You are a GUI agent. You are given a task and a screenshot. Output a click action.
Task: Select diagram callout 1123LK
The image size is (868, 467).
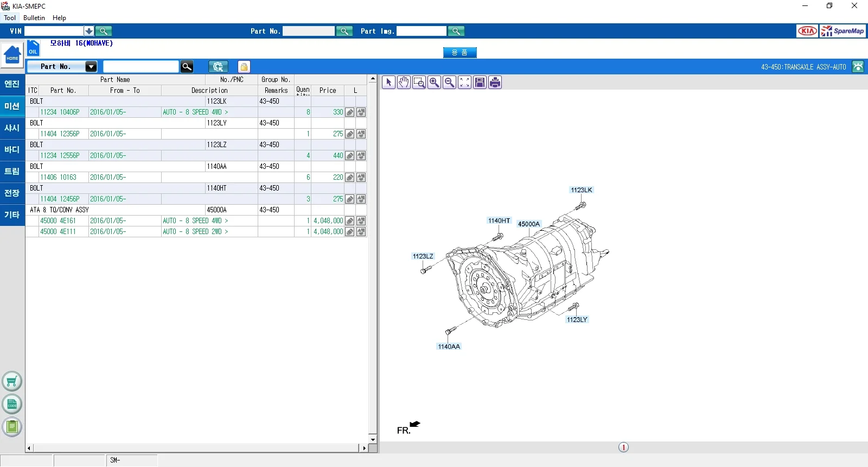tap(581, 190)
